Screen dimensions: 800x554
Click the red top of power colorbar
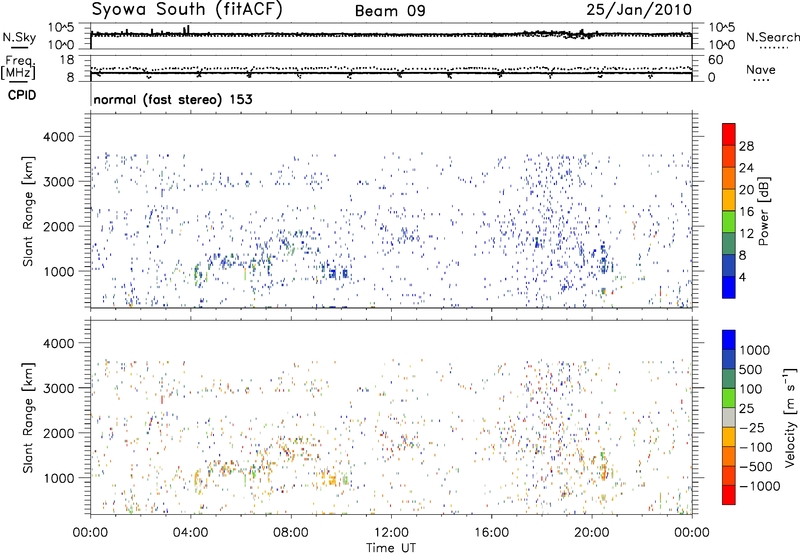pos(729,134)
